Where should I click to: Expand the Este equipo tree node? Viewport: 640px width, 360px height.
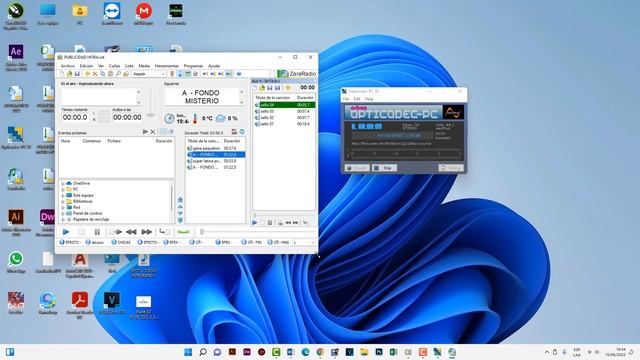coord(63,196)
